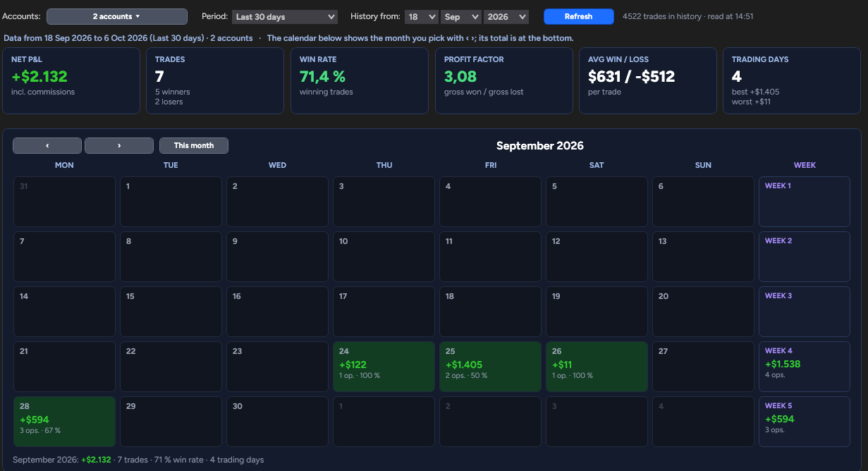The height and width of the screenshot is (471, 868).
Task: Click the PROFIT FACTOR card showing 3,08
Action: [x=503, y=81]
